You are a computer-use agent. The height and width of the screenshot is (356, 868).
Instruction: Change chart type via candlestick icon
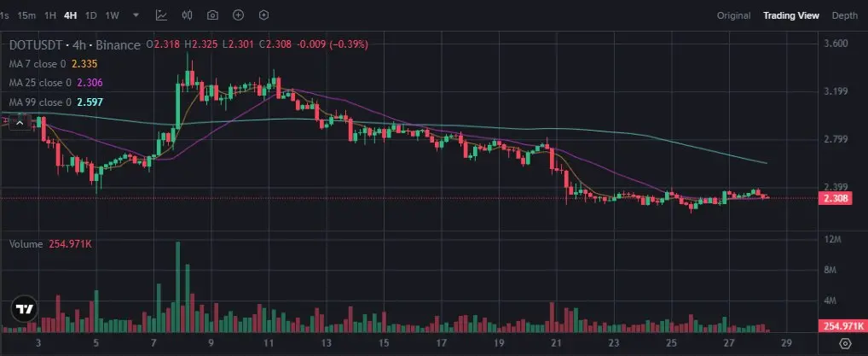(x=187, y=15)
